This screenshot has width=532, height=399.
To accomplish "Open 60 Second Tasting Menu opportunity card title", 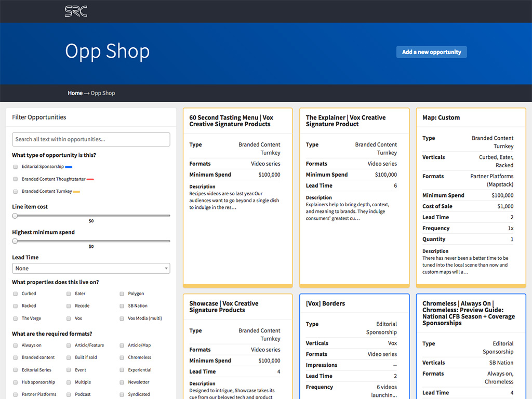I will (x=231, y=121).
